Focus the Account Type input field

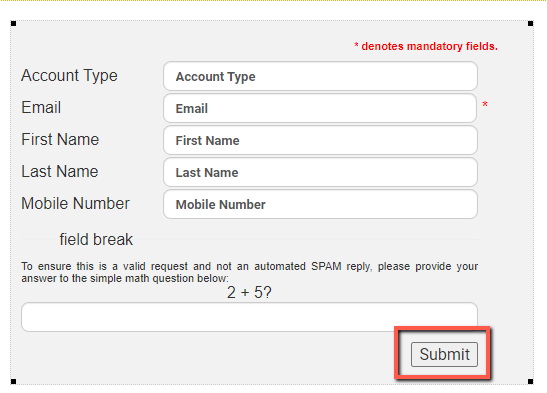320,76
